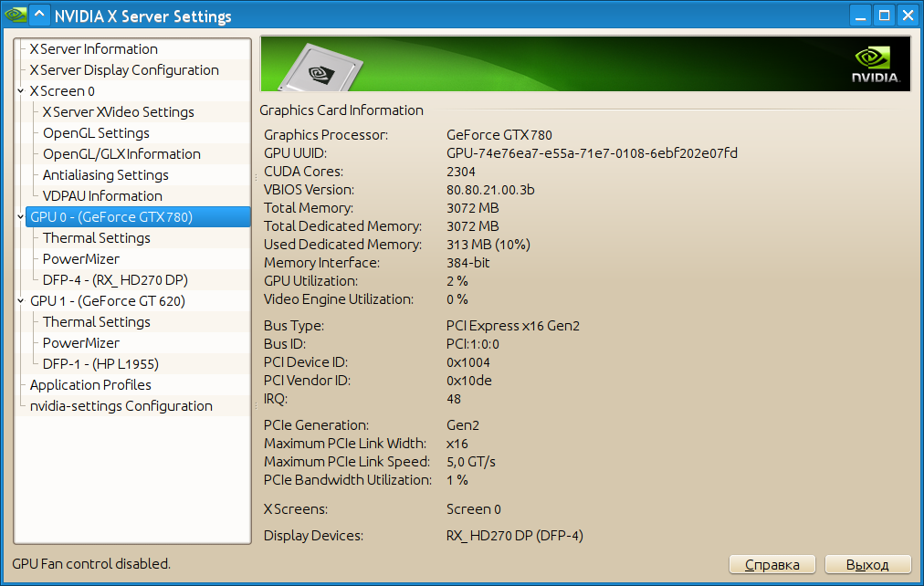
Task: Open OpenGL Settings
Action: coord(96,133)
